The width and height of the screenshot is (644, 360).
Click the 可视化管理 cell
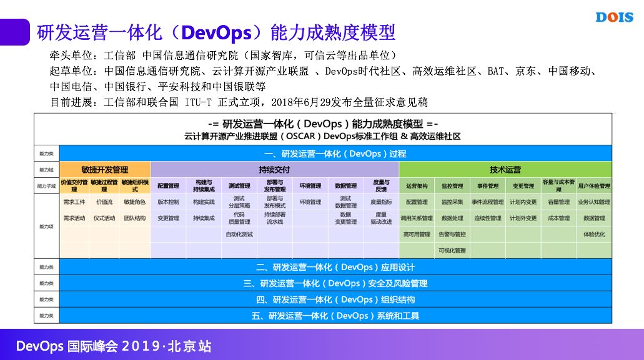click(452, 251)
